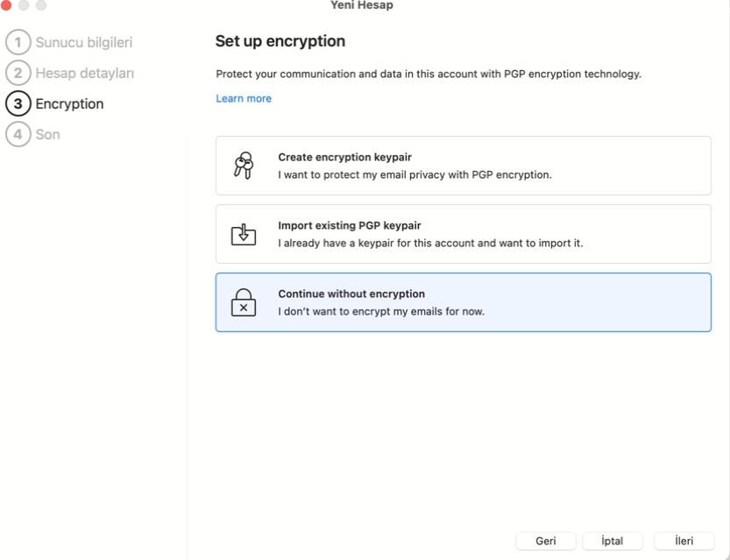Choose Import existing PGP keypair
This screenshot has height=560, width=730.
coord(464,234)
